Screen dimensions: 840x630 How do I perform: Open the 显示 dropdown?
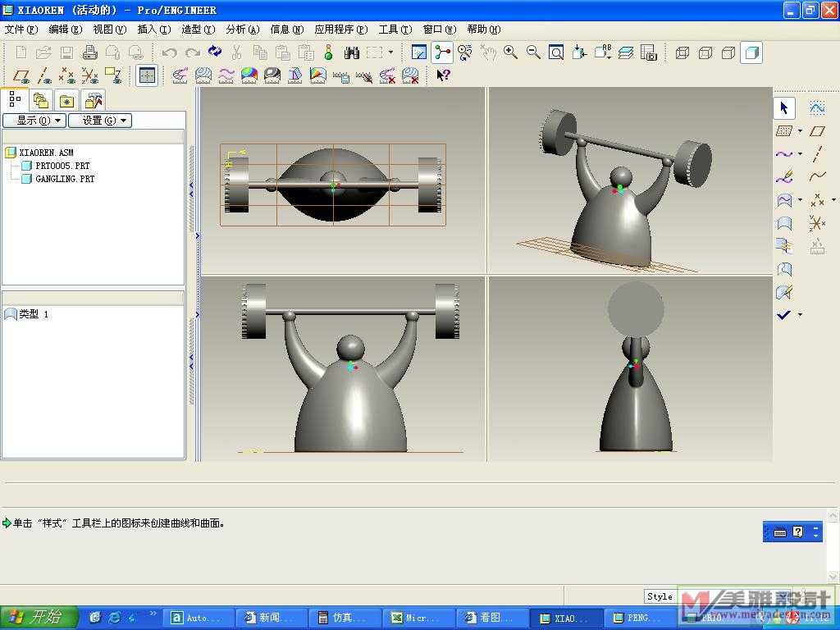34,121
